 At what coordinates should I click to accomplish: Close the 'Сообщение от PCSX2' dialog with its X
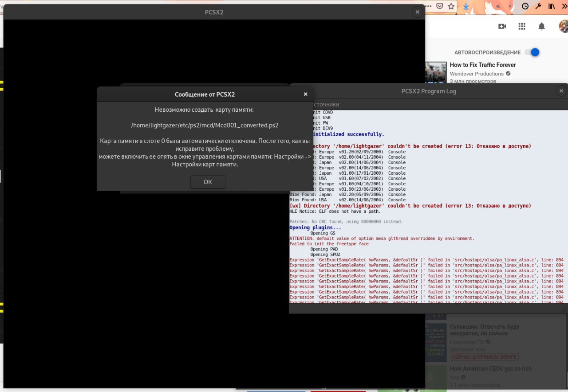[x=305, y=94]
